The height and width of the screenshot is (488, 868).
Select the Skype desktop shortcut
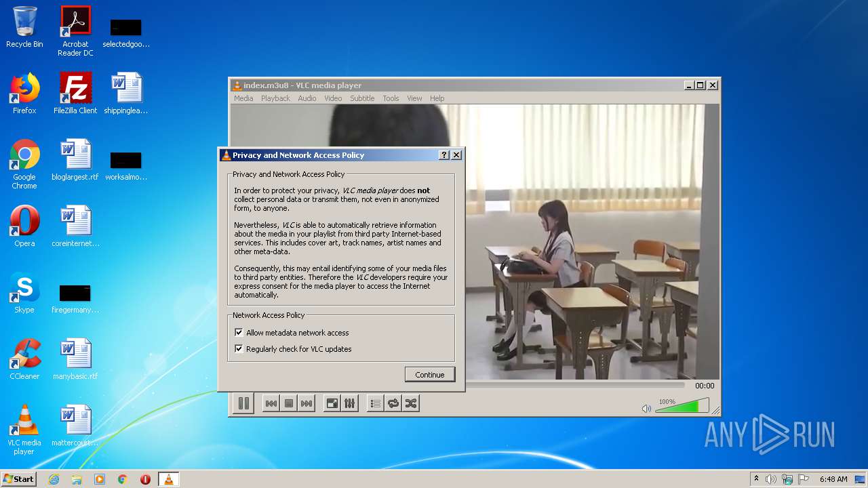tap(24, 293)
